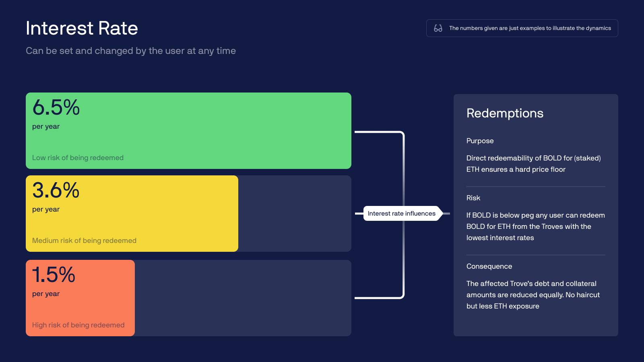Click the 'Interest Rate' slide title

point(82,28)
